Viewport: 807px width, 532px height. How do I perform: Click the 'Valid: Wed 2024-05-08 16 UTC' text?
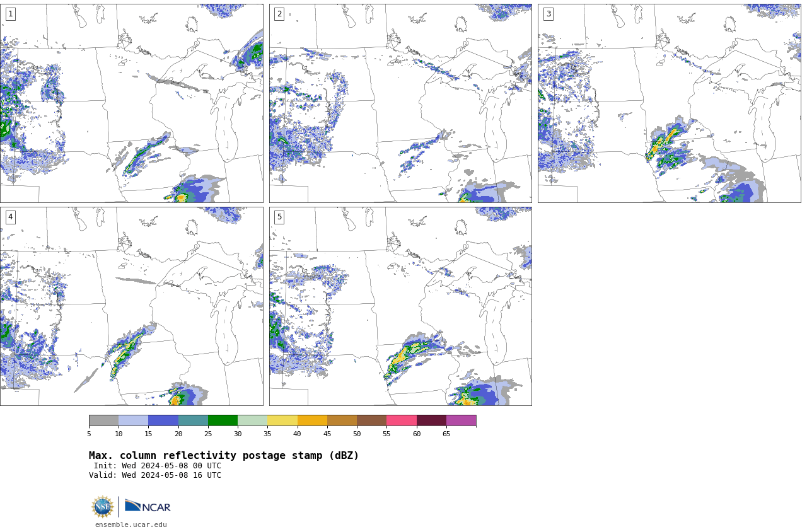[x=155, y=475]
